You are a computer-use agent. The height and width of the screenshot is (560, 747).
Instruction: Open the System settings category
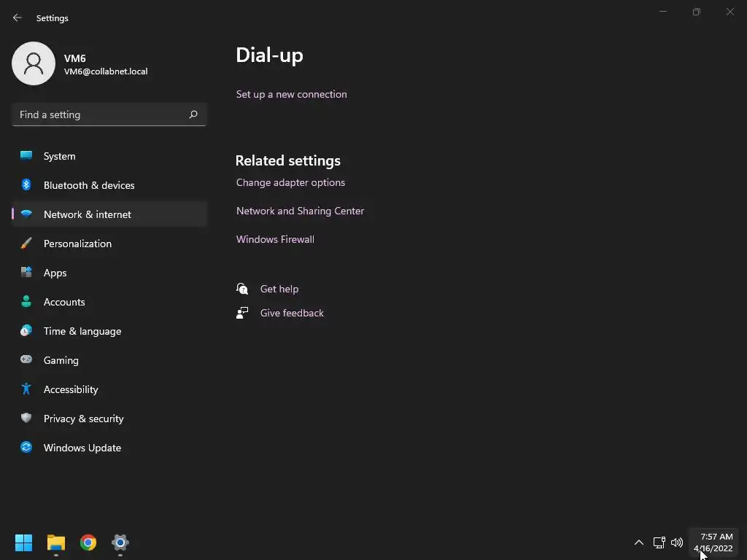click(59, 156)
